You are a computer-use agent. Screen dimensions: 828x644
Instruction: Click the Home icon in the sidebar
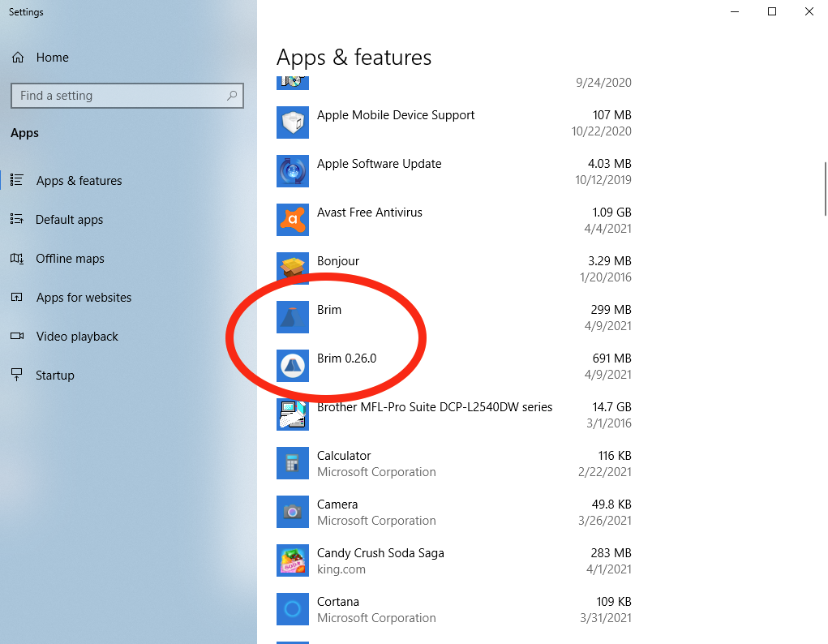tap(17, 57)
